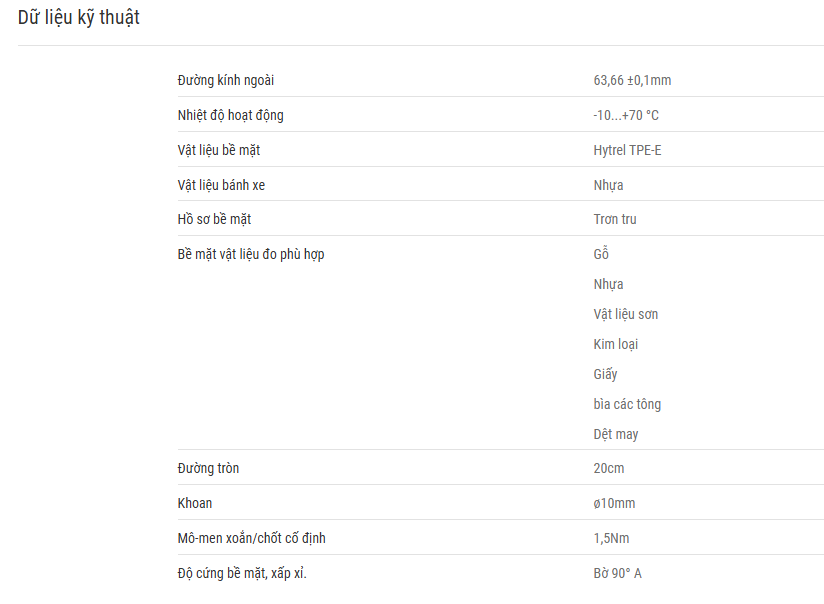Click the temperature value "-10...+70 °C"

(x=626, y=115)
